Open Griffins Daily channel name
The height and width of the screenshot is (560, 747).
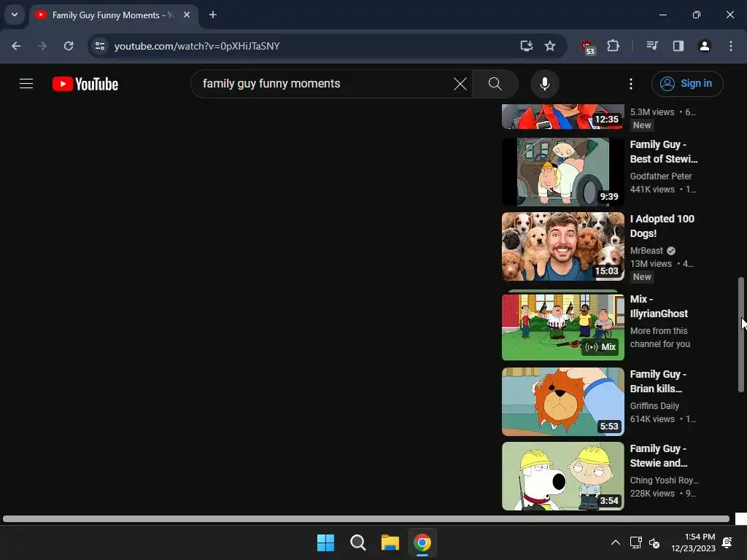pyautogui.click(x=654, y=405)
